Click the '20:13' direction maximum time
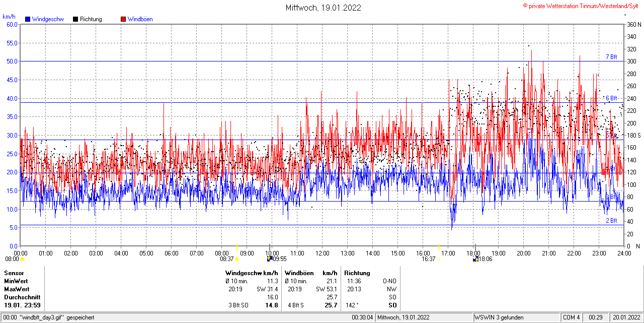This screenshot has width=644, height=323. click(x=354, y=289)
